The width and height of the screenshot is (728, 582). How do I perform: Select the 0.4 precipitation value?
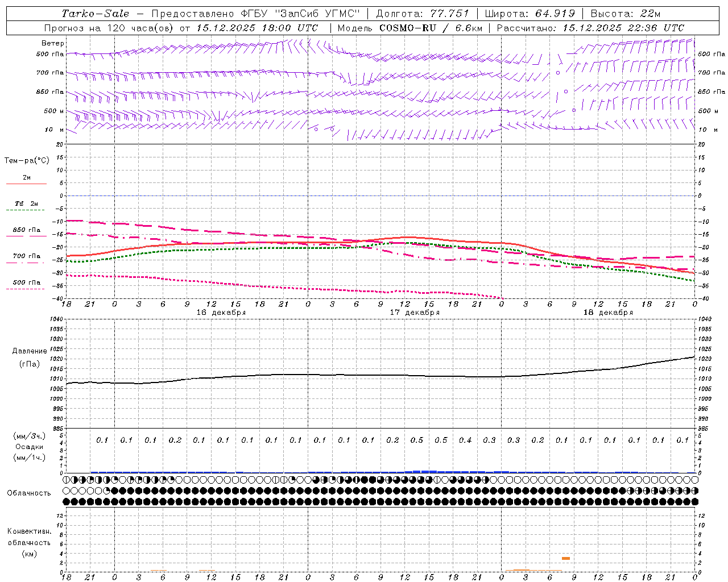point(465,440)
